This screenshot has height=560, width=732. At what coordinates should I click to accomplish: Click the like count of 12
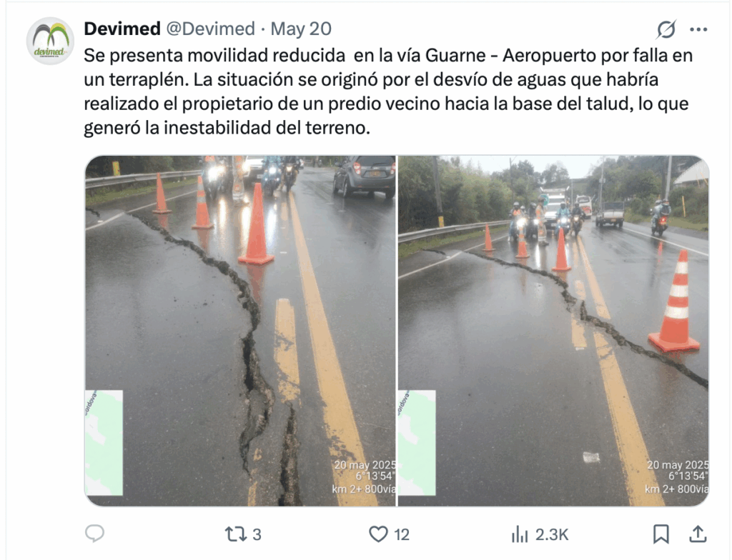[x=402, y=534]
